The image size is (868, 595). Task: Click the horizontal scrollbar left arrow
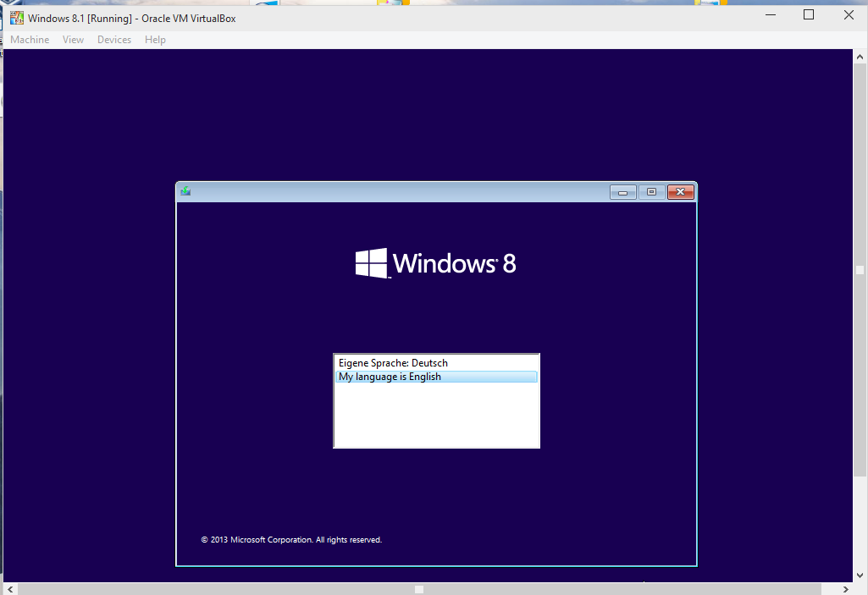[10, 589]
